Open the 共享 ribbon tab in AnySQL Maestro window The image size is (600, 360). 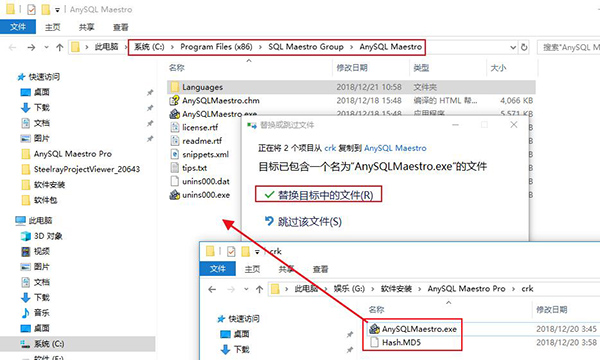[86, 27]
